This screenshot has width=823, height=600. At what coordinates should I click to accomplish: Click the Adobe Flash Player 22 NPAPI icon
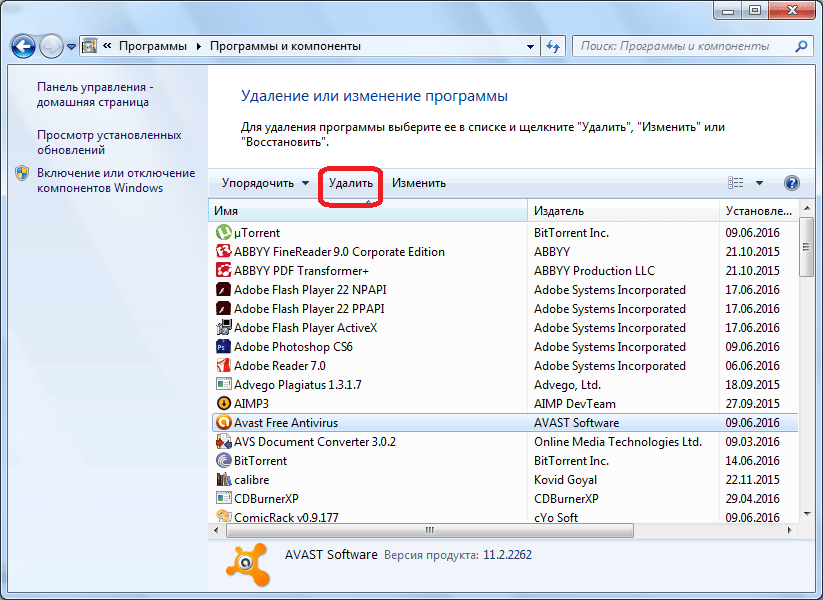224,289
